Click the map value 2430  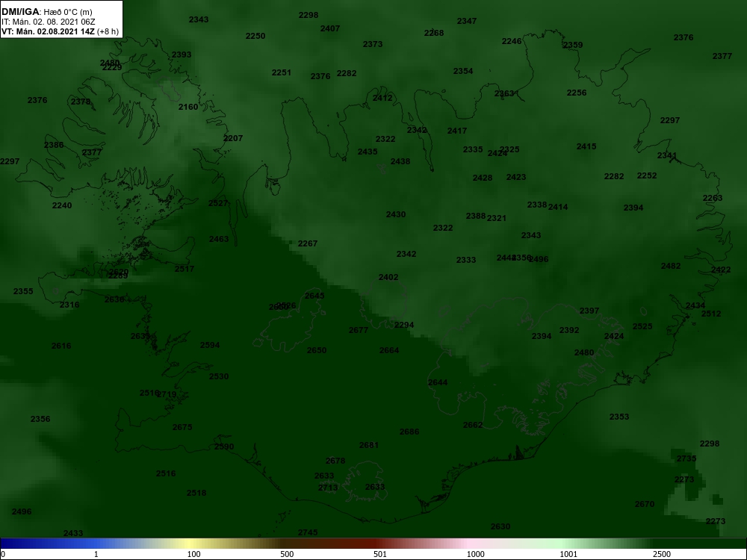396,215
